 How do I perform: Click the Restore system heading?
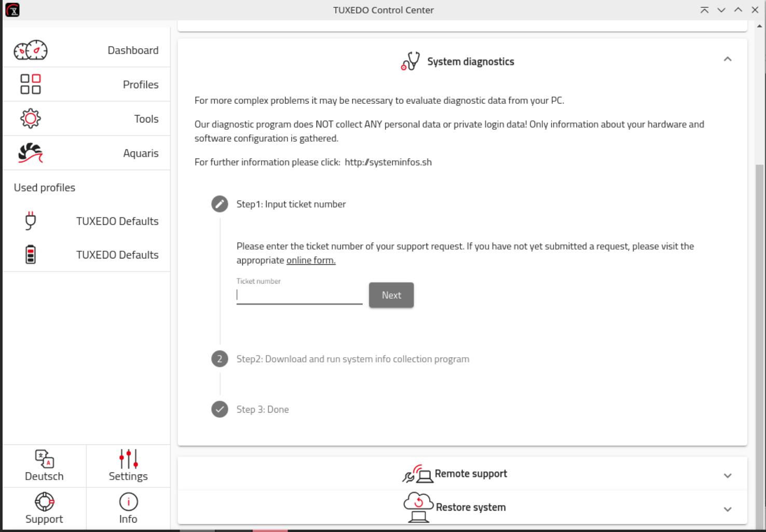471,507
